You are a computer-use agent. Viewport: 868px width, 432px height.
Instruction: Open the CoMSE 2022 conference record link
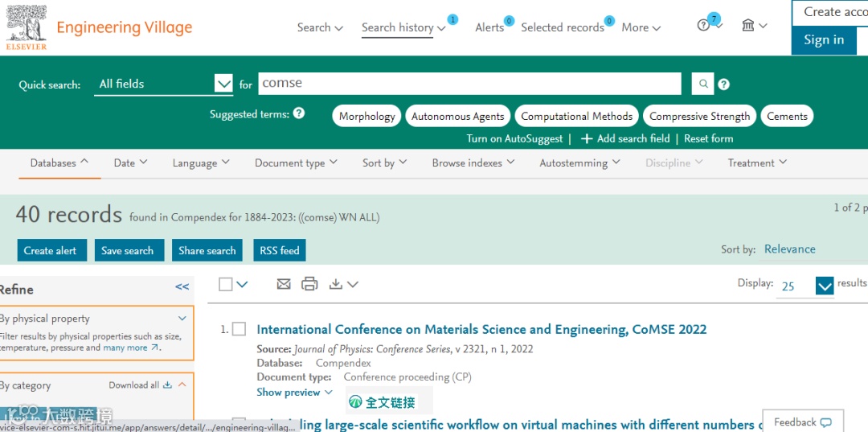pyautogui.click(x=481, y=329)
